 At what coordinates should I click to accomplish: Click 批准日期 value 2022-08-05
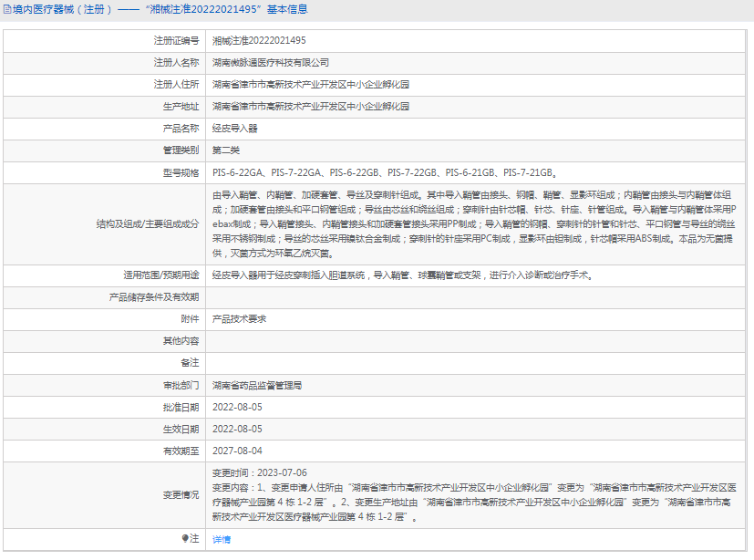pos(238,407)
